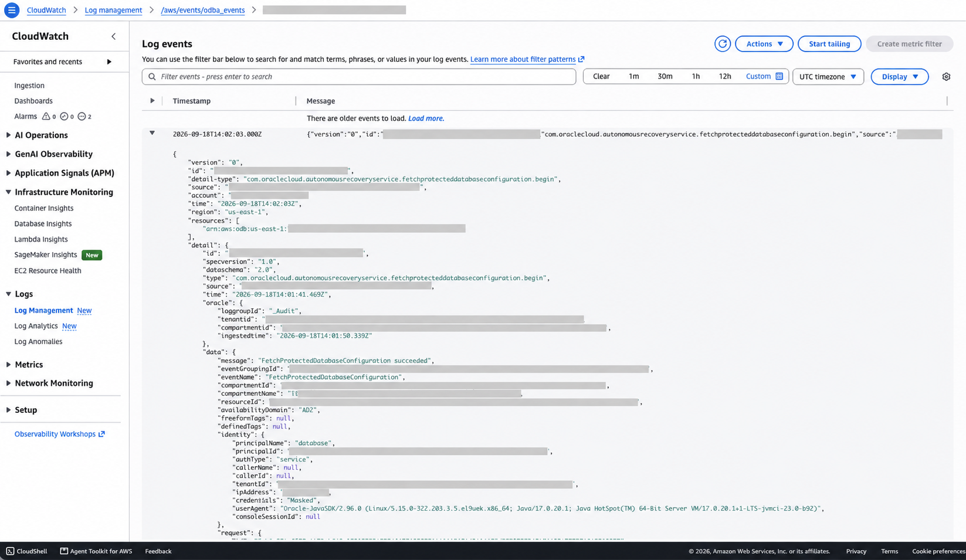The width and height of the screenshot is (966, 560).
Task: Go to CloudWatch breadcrumb
Action: 46,10
